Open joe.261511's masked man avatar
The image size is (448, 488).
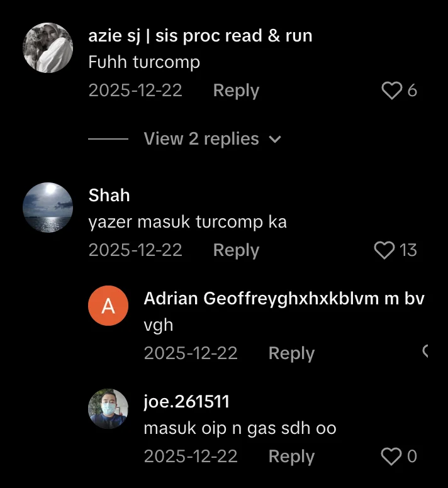click(x=108, y=409)
